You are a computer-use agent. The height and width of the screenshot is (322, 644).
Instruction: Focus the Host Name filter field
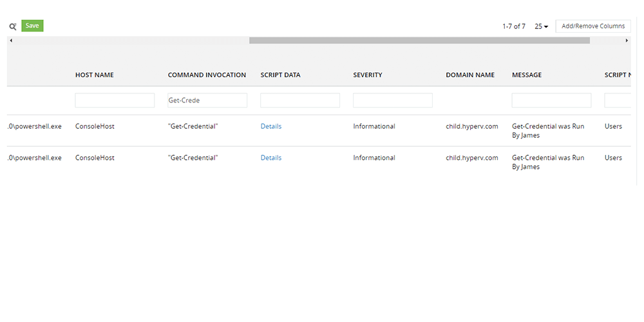coord(115,100)
